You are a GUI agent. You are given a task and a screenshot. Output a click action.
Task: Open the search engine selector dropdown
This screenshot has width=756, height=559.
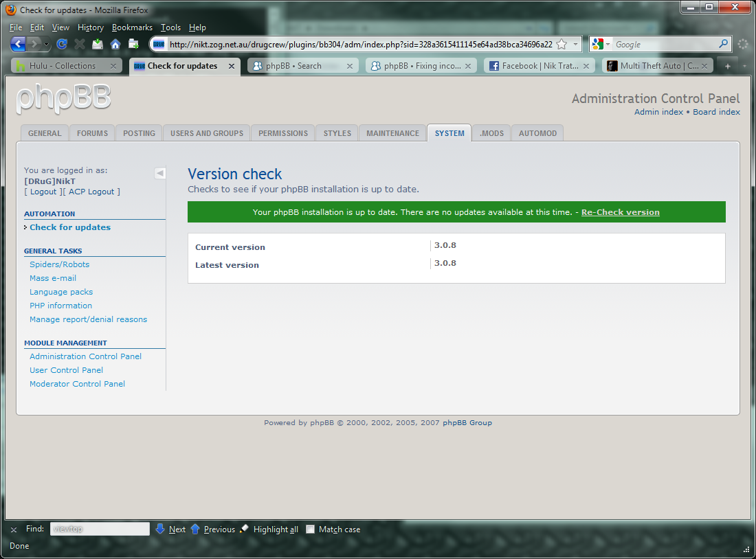point(608,44)
